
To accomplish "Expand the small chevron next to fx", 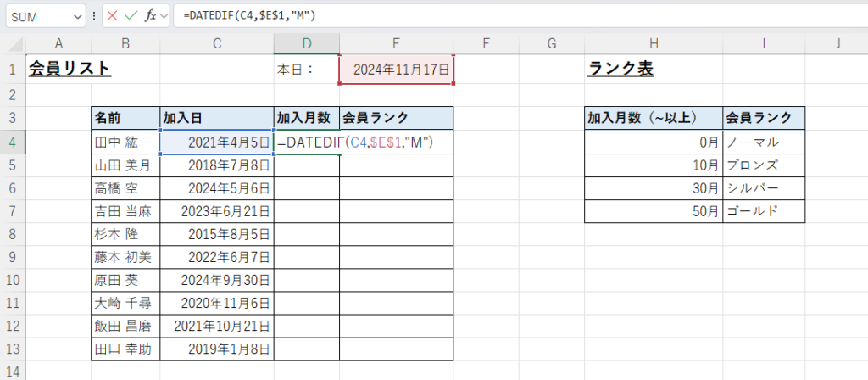I will pyautogui.click(x=164, y=16).
